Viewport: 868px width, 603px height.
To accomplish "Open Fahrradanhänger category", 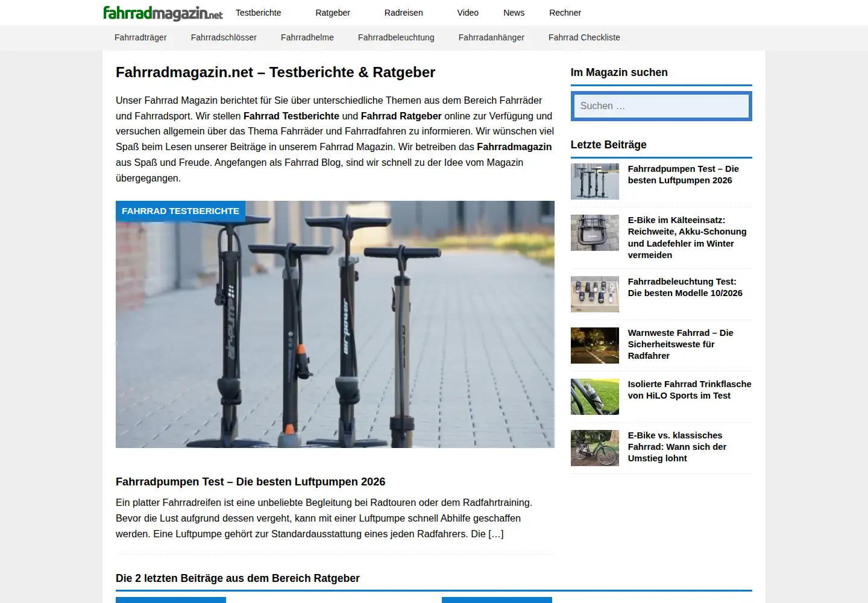I will [x=491, y=37].
